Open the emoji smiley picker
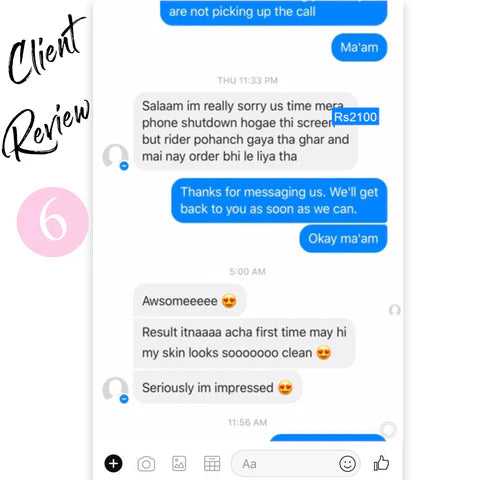 click(x=347, y=464)
